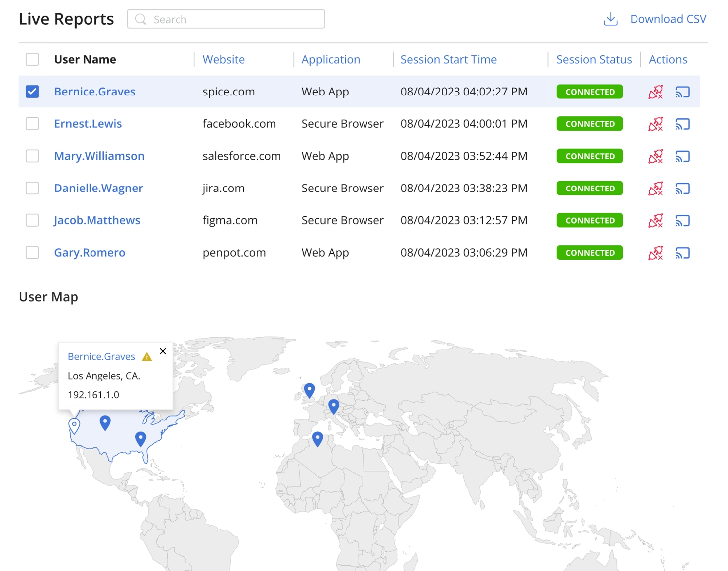The height and width of the screenshot is (571, 728).
Task: Sort table by Session Status header
Action: click(x=594, y=59)
